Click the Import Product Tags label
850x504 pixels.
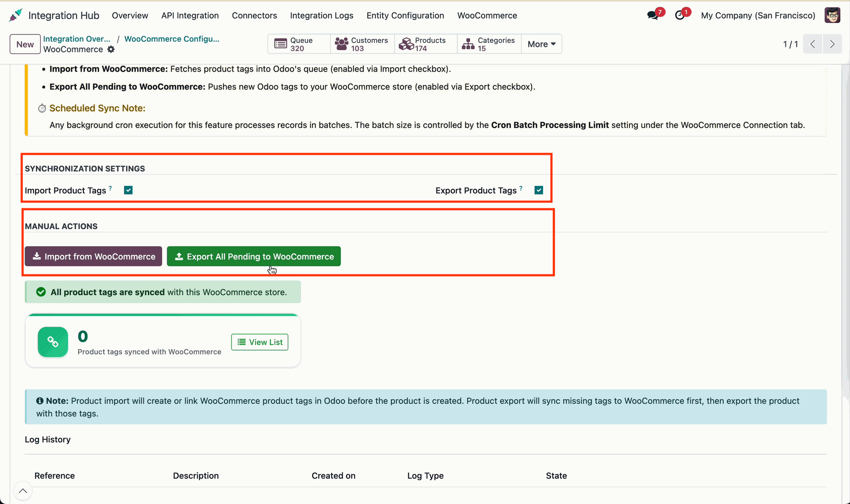[66, 191]
